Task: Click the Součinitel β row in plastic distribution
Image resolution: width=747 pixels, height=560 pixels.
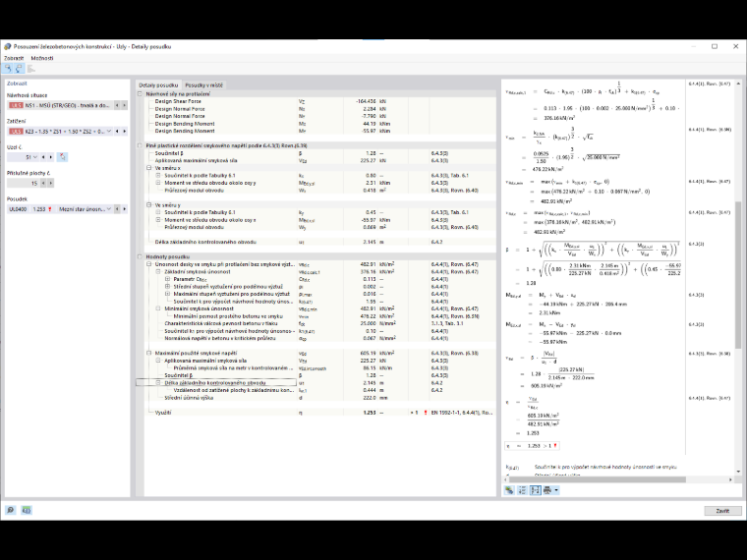Action: (316, 153)
